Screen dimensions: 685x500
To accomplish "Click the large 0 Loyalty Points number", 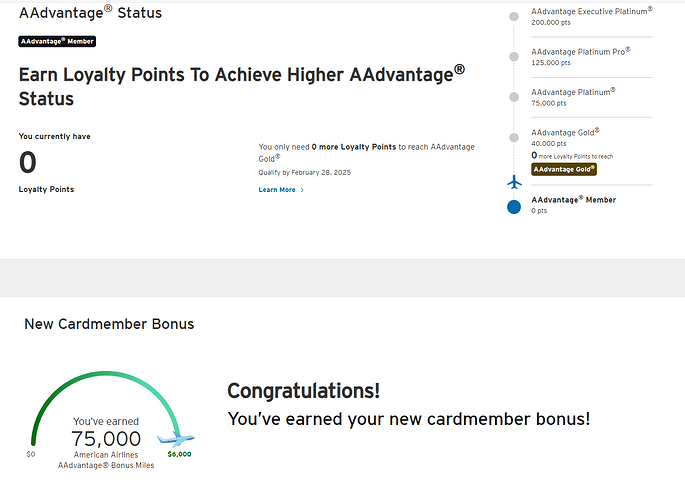I will (x=28, y=162).
